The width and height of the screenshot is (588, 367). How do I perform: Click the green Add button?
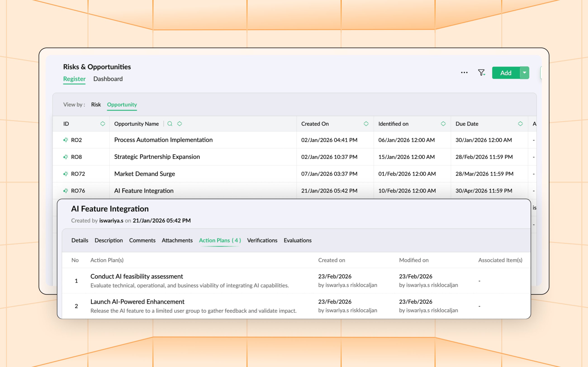click(x=506, y=73)
